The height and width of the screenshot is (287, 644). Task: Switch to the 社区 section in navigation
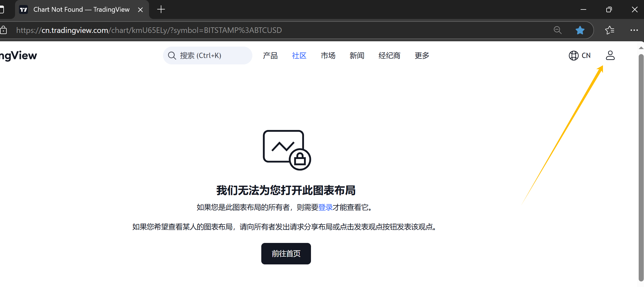(299, 56)
